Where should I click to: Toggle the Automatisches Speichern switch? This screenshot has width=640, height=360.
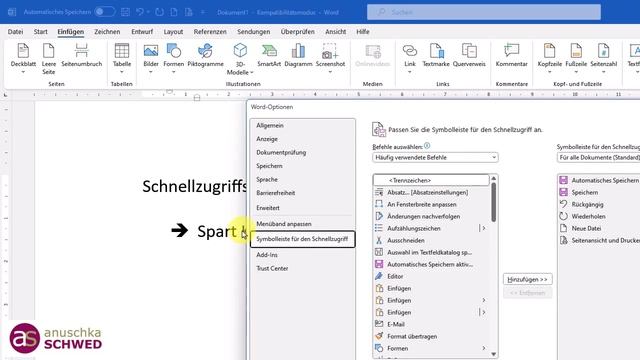(104, 12)
